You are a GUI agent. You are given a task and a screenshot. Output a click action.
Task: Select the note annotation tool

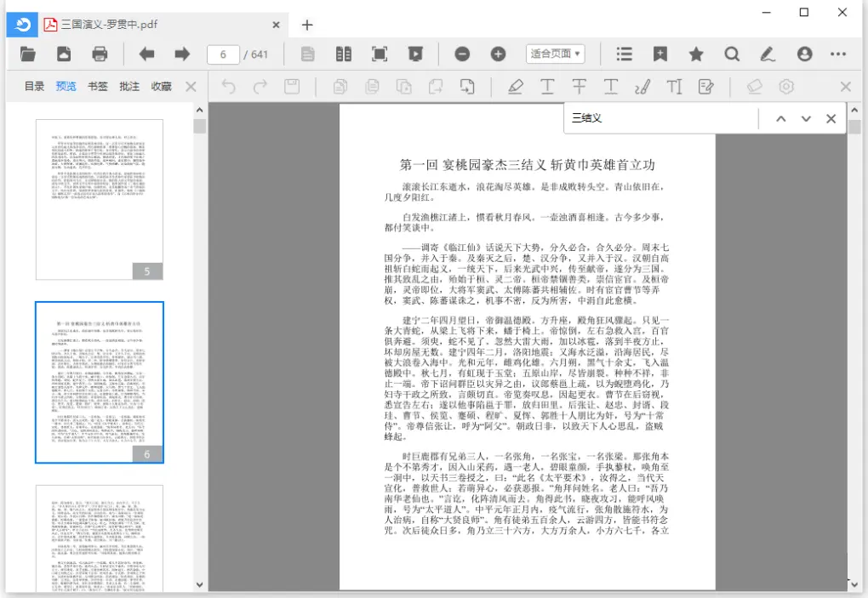pos(705,86)
